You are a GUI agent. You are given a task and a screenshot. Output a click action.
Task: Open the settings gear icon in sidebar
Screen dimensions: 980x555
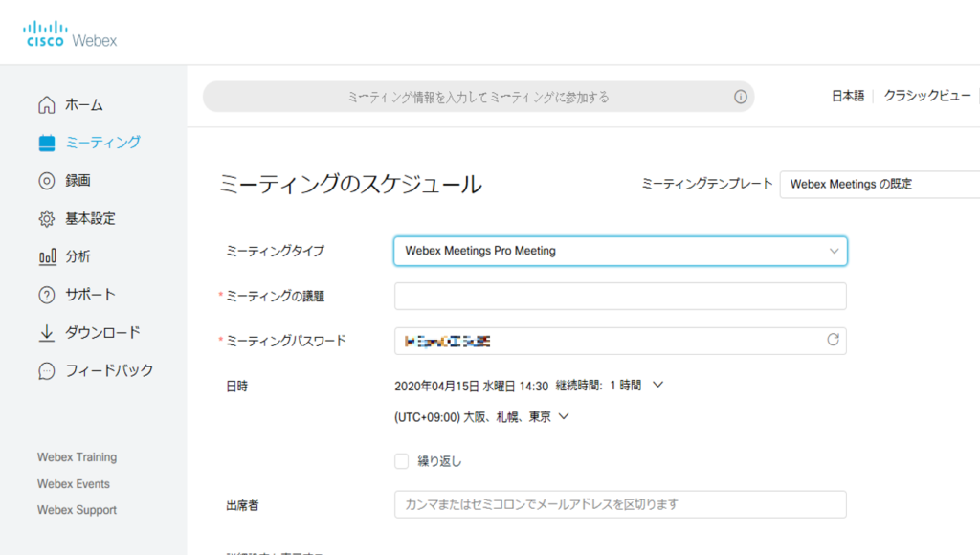pos(47,219)
